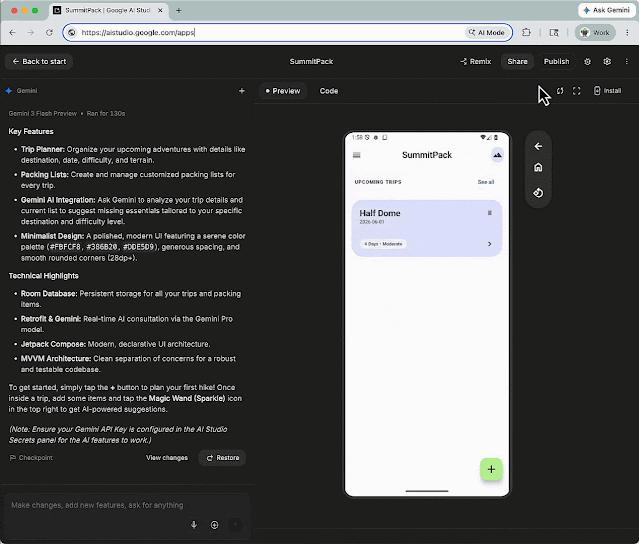Click View changes for the checkpoint
Screen dimensions: 639x544
point(167,458)
